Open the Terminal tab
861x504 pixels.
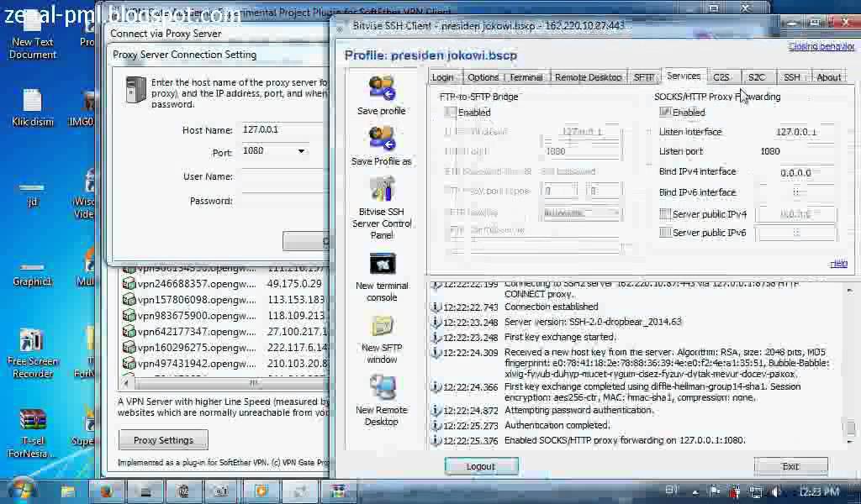(526, 77)
